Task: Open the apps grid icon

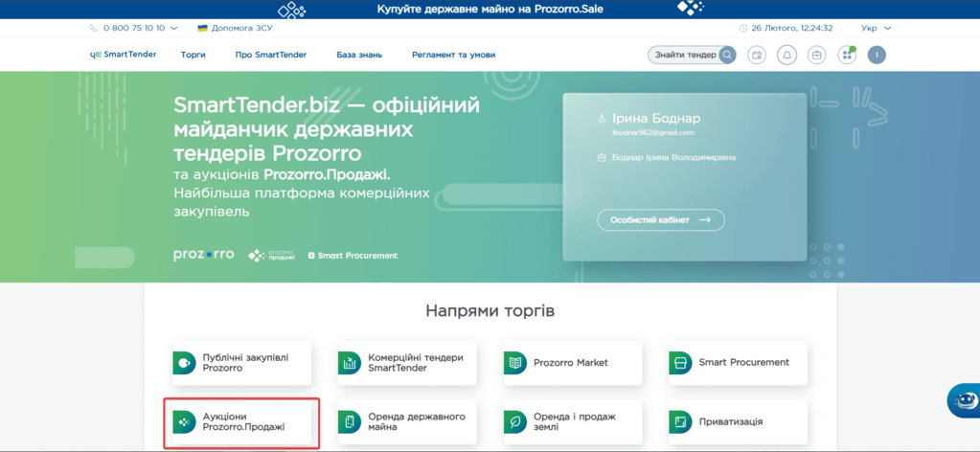Action: click(x=846, y=56)
